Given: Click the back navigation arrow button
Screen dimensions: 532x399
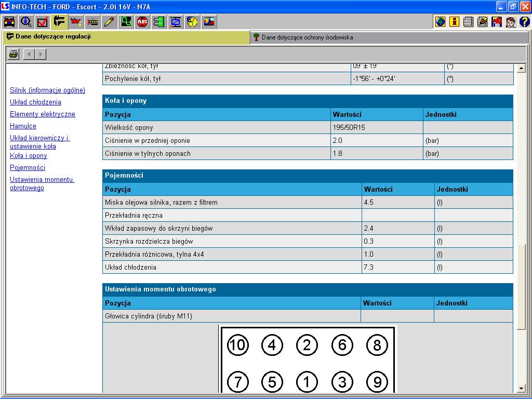Looking at the screenshot, I should pos(29,54).
